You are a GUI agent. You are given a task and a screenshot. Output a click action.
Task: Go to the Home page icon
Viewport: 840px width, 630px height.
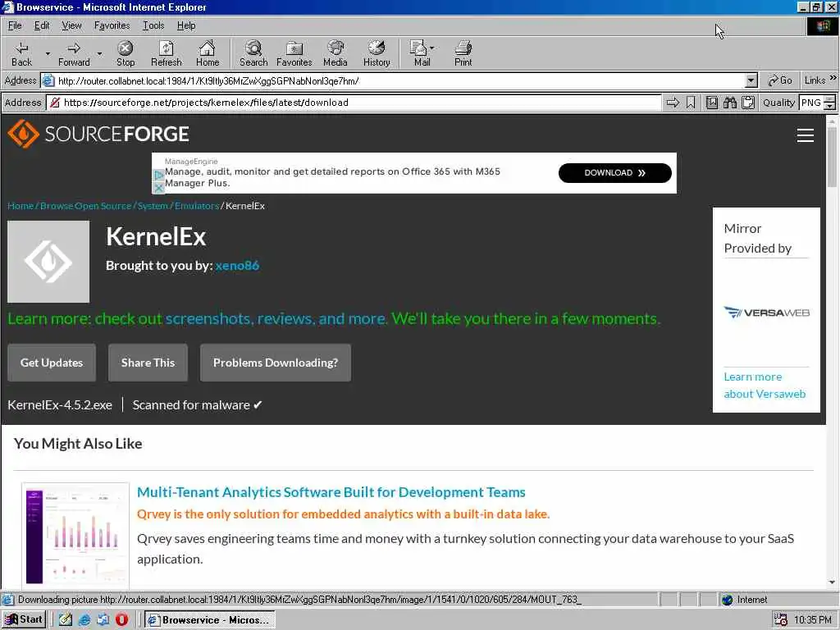[x=208, y=53]
